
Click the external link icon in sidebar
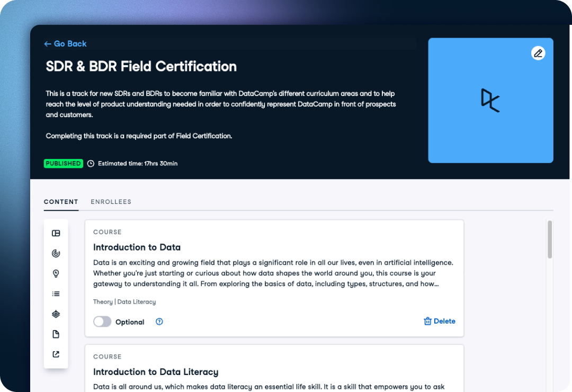click(56, 354)
